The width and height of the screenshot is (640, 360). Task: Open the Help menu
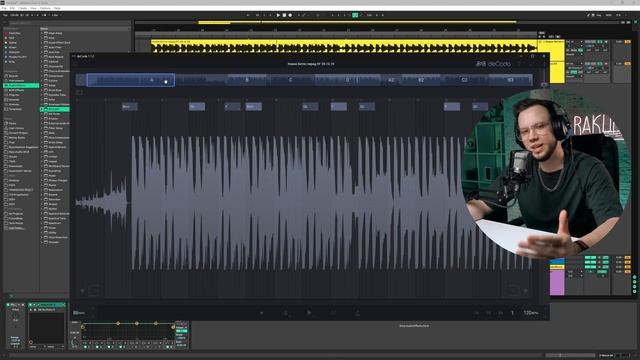[x=57, y=8]
